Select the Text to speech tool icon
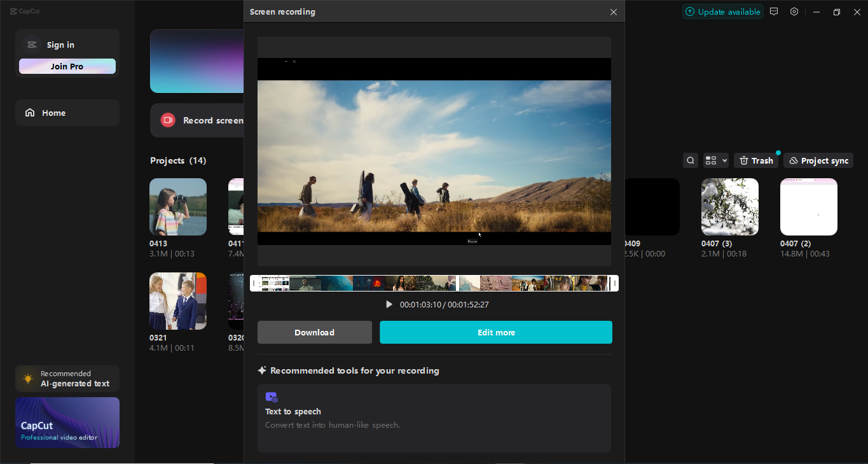 click(272, 396)
